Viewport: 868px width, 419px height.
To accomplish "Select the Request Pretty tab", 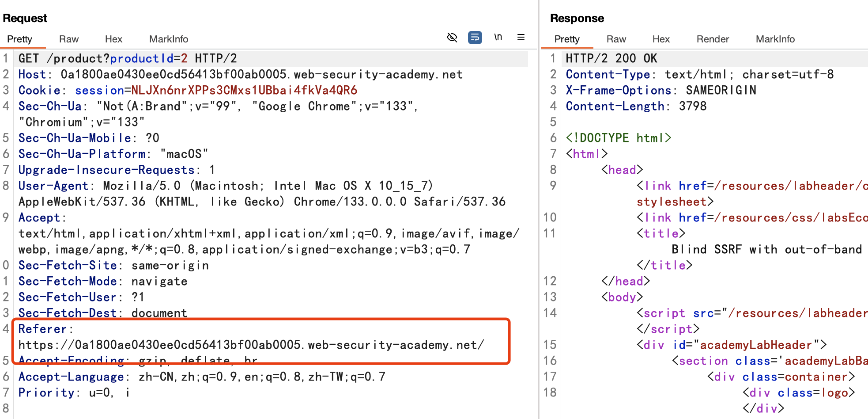I will tap(20, 39).
